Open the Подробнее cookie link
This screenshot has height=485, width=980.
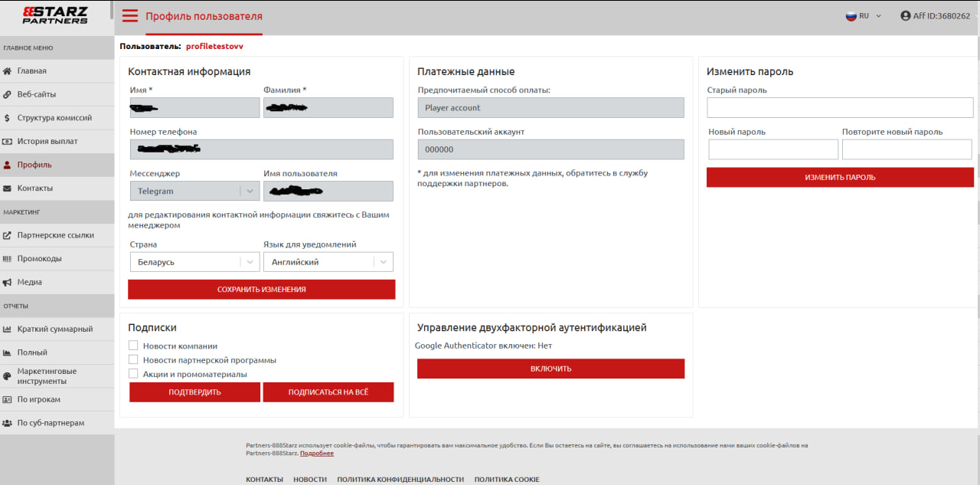point(316,454)
